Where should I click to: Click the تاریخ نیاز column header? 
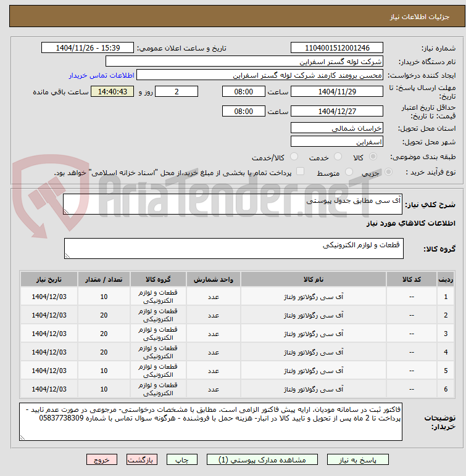[x=49, y=279]
